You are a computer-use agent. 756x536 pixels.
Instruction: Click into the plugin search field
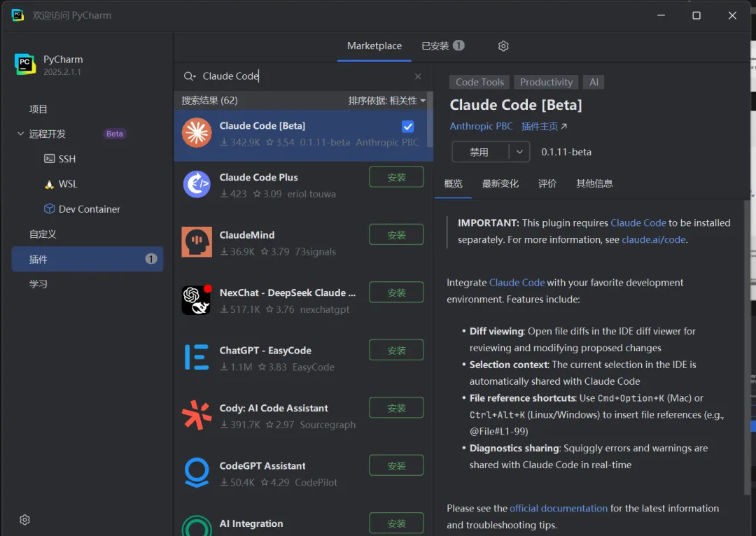point(304,76)
